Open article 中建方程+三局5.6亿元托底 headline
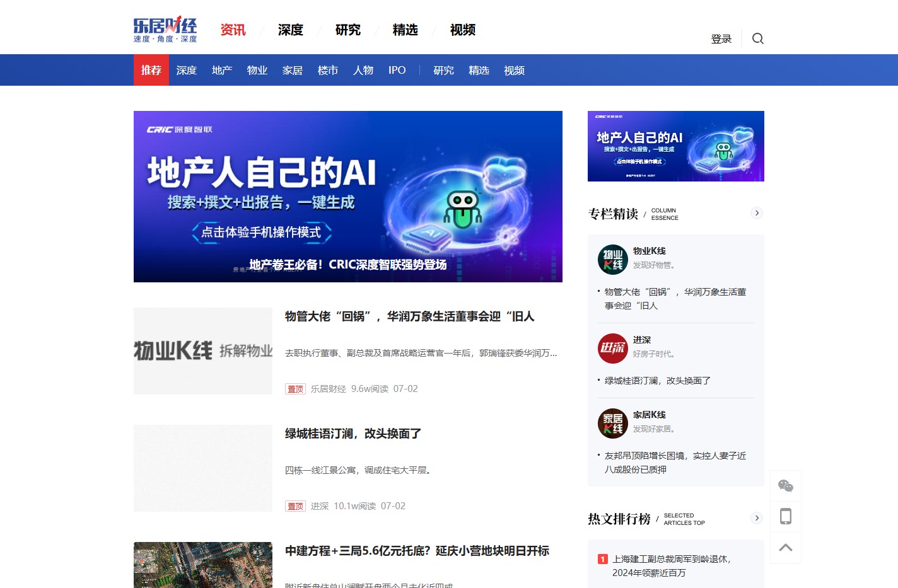 (417, 551)
